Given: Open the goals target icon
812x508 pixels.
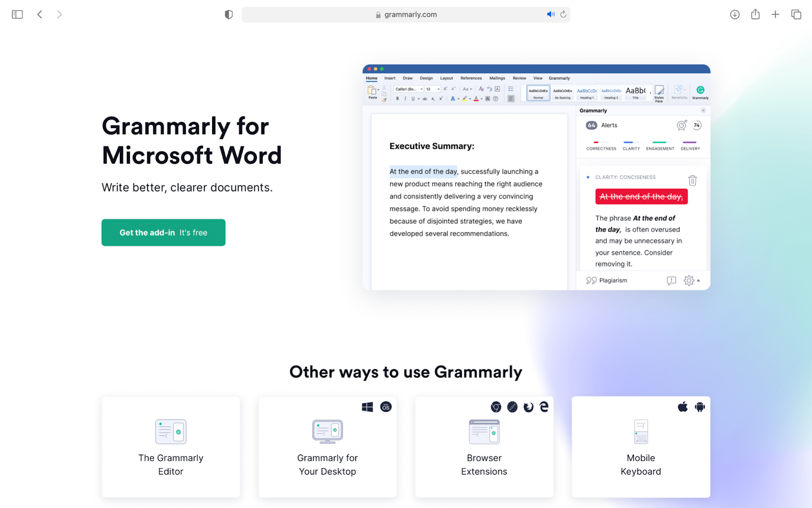Looking at the screenshot, I should (682, 125).
